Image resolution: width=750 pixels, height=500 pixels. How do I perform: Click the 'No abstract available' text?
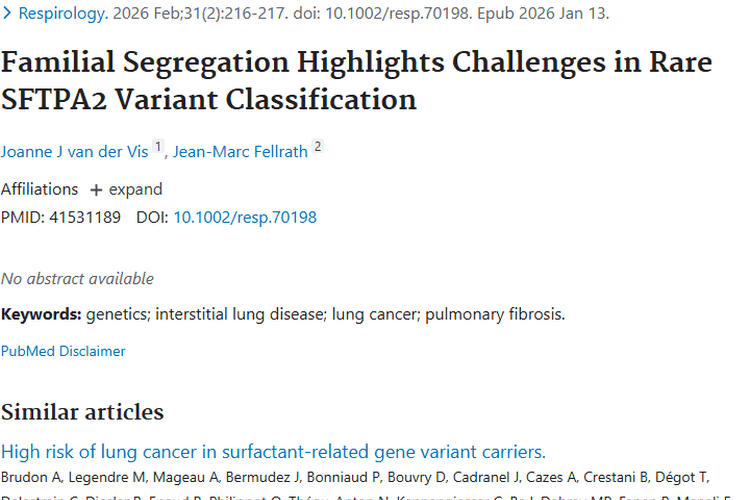pyautogui.click(x=77, y=278)
